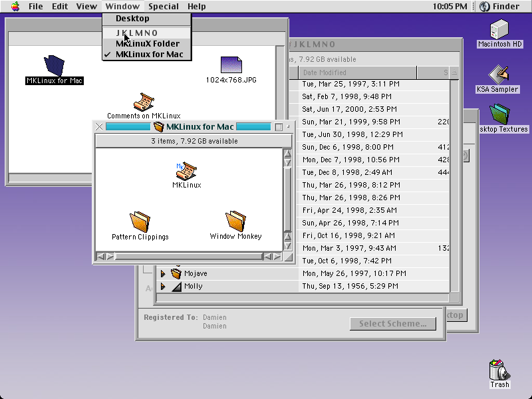
Task: Expand the Mojave folder disclosure triangle
Action: coord(163,273)
